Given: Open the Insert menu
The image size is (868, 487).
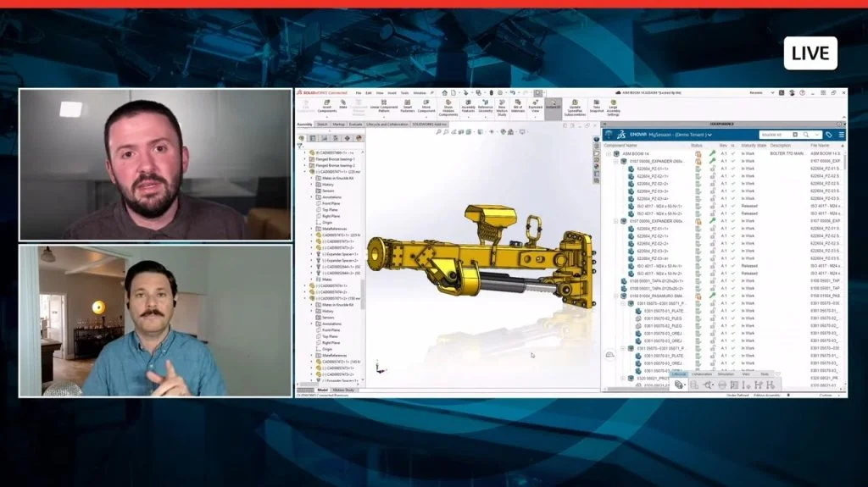Looking at the screenshot, I should tap(392, 93).
